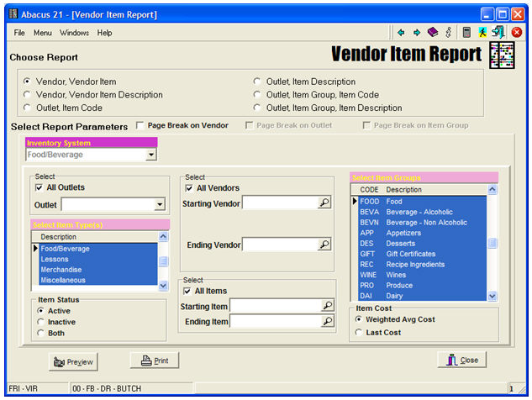Open the File menu
532x400 pixels.
click(x=19, y=33)
